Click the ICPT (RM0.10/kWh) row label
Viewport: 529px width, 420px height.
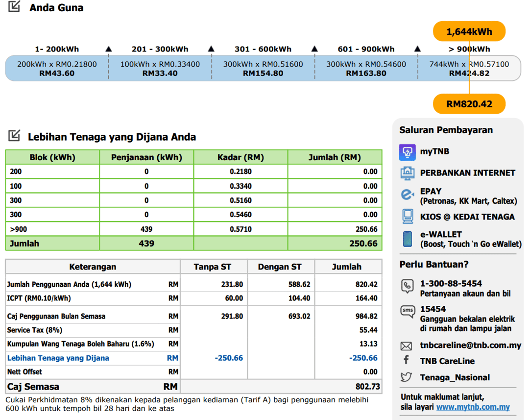tap(39, 298)
